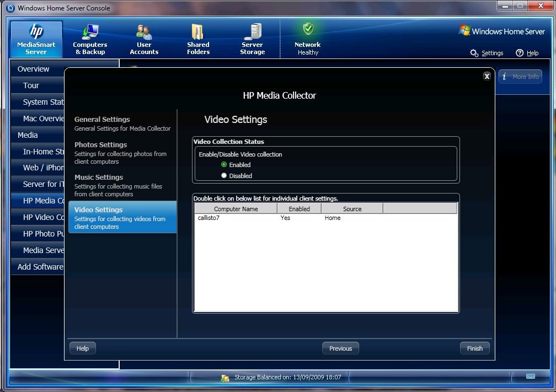This screenshot has width=556, height=392.
Task: Click the Windows Home Server logo
Action: 501,31
